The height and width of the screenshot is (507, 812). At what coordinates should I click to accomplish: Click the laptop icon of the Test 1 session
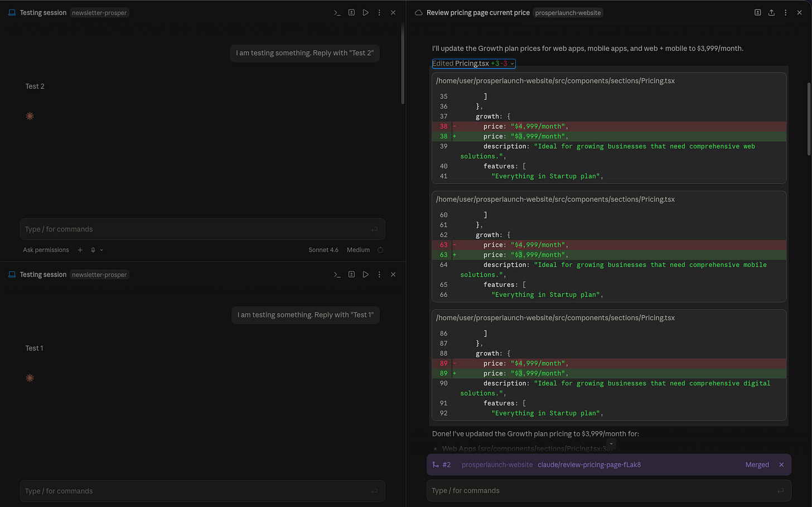tap(12, 274)
